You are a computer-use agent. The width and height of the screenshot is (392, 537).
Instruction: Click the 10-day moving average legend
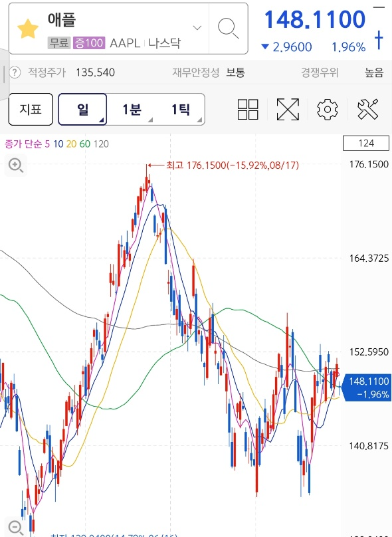click(58, 144)
